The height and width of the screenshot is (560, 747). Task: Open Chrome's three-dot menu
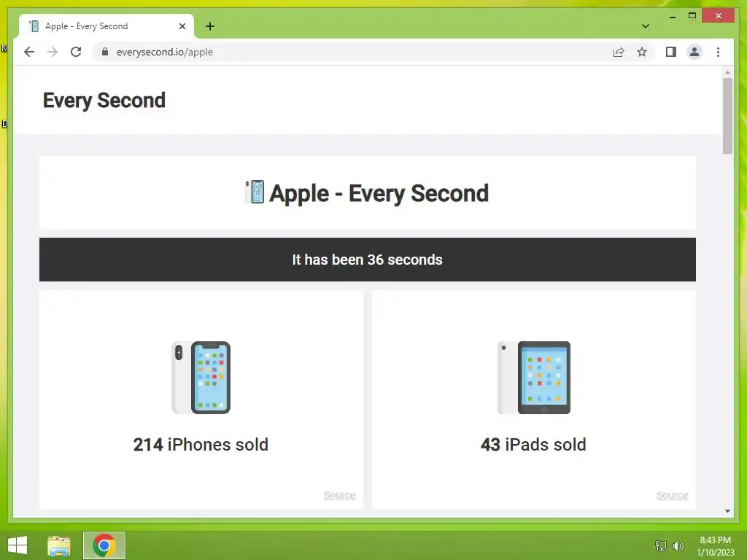(x=718, y=52)
